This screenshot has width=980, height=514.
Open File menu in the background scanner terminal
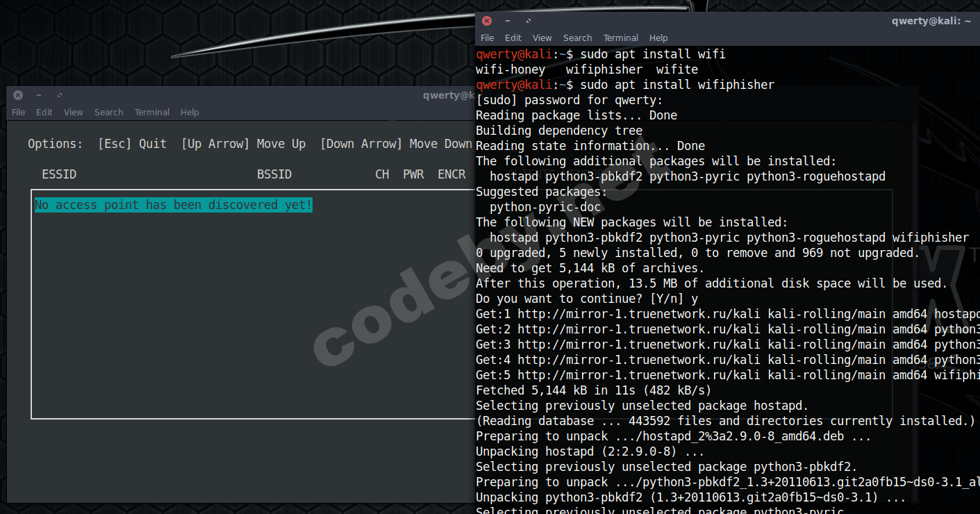click(19, 113)
